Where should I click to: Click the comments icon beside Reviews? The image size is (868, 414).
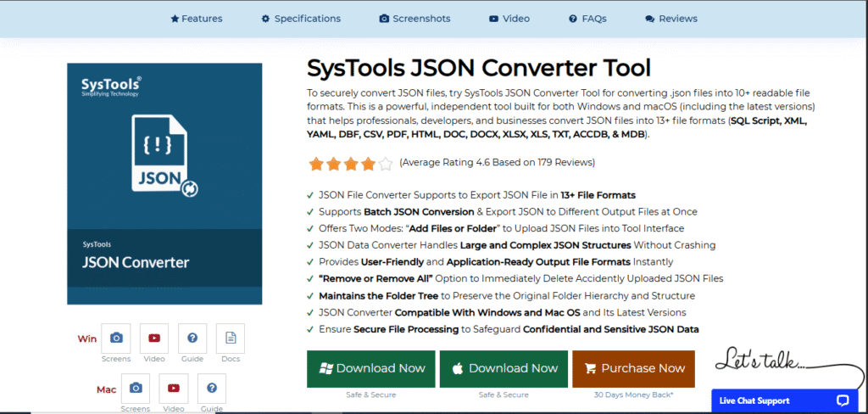[650, 19]
